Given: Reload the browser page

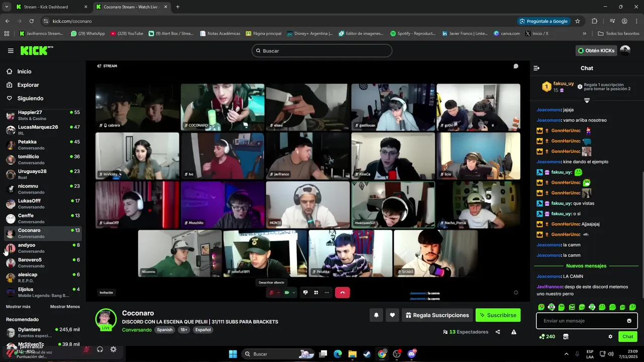Looking at the screenshot, I should pyautogui.click(x=31, y=21).
